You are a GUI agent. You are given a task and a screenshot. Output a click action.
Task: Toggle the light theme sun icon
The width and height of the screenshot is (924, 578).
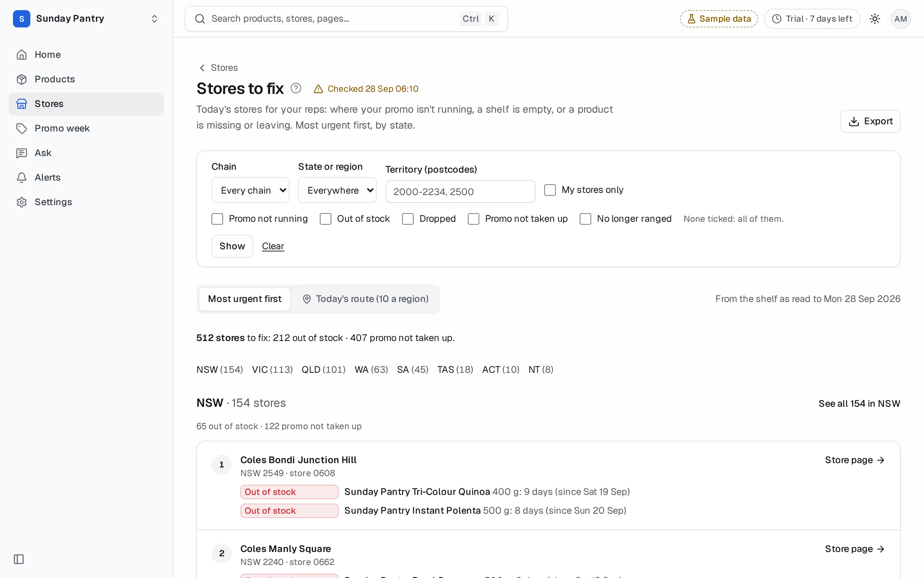pos(875,19)
